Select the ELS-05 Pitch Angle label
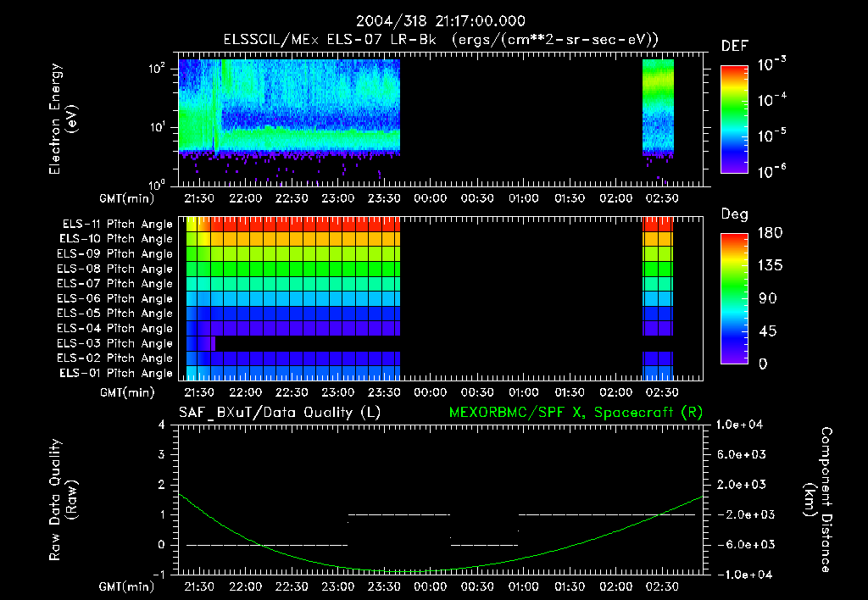 click(x=115, y=314)
